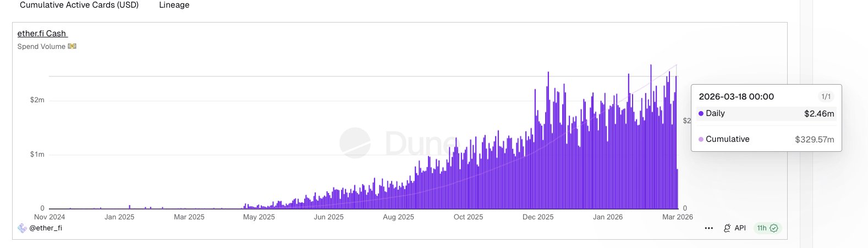Open the ether.fi Cash chart title link
The image size is (868, 248).
(42, 34)
